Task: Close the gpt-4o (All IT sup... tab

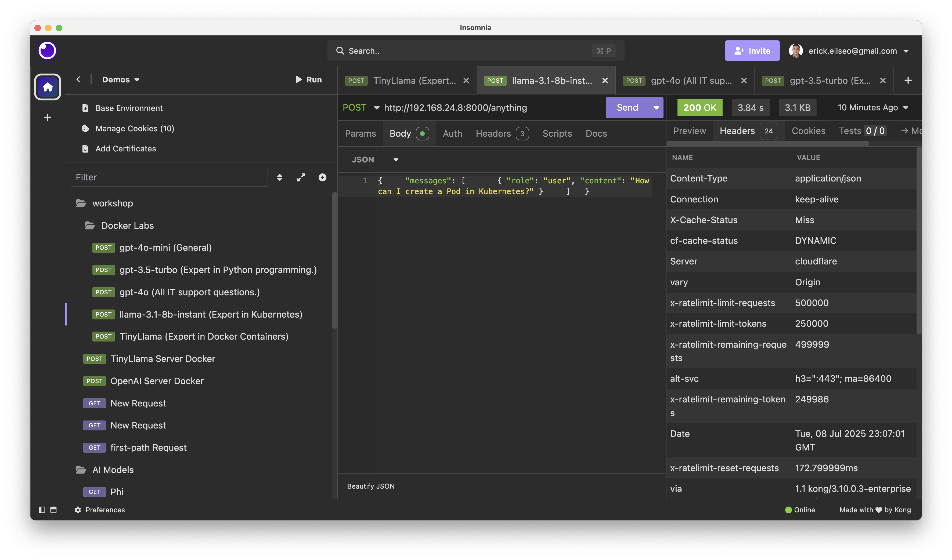Action: pos(744,81)
